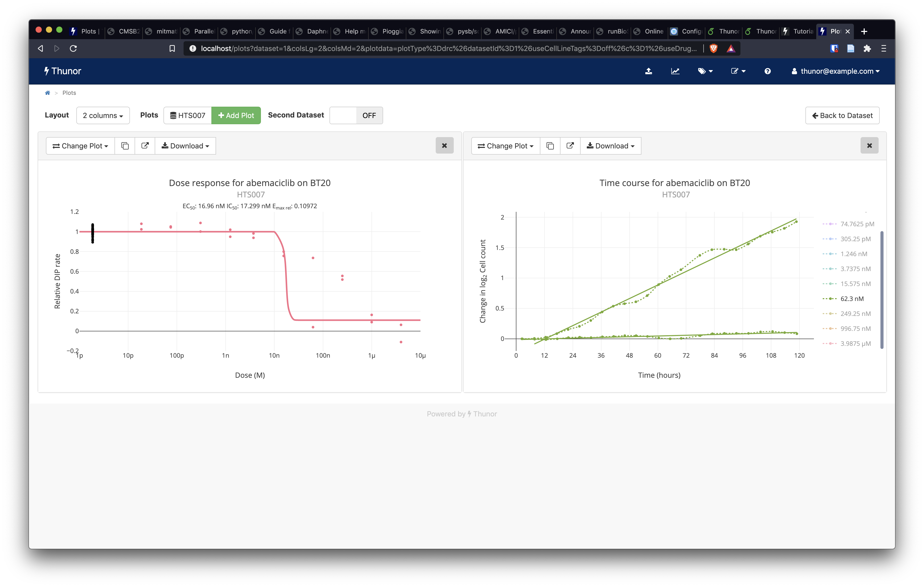This screenshot has height=587, width=924.
Task: Select the plots chart icon in navbar
Action: point(675,71)
